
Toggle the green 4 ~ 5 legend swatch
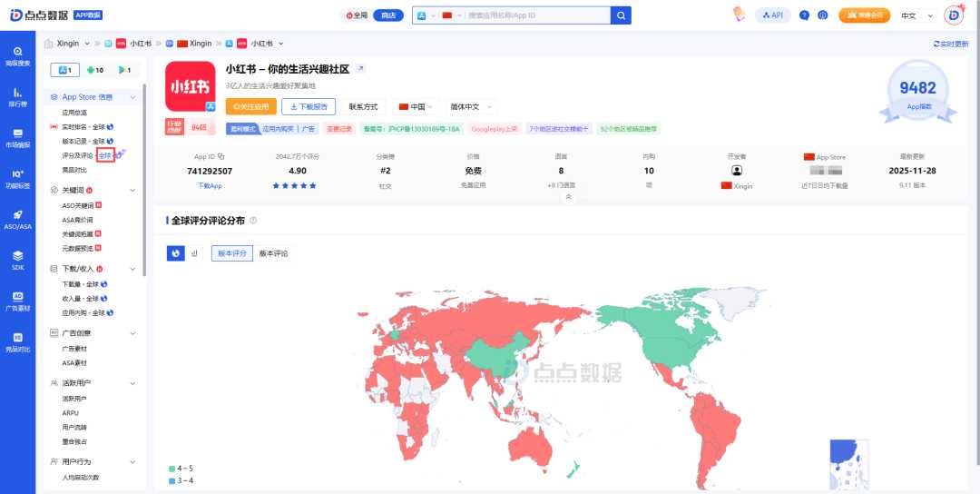click(171, 469)
